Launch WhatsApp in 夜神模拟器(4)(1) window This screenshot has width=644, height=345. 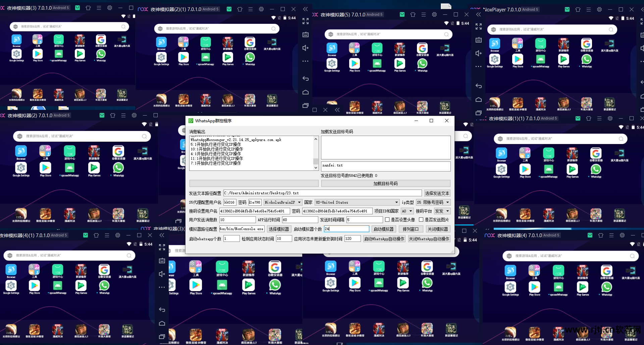tap(104, 286)
